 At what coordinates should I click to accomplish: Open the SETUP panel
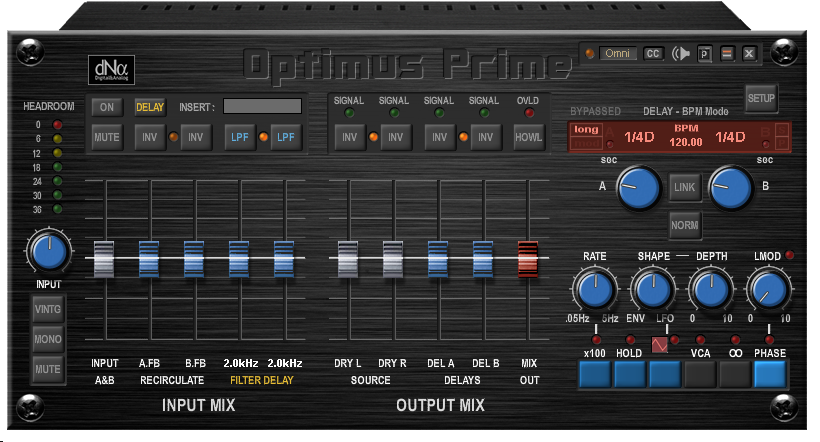761,98
